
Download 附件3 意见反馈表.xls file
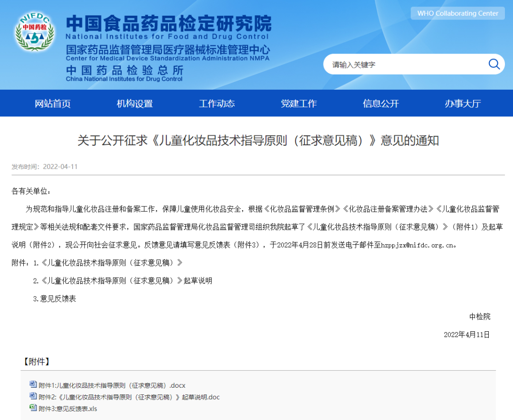pos(68,409)
